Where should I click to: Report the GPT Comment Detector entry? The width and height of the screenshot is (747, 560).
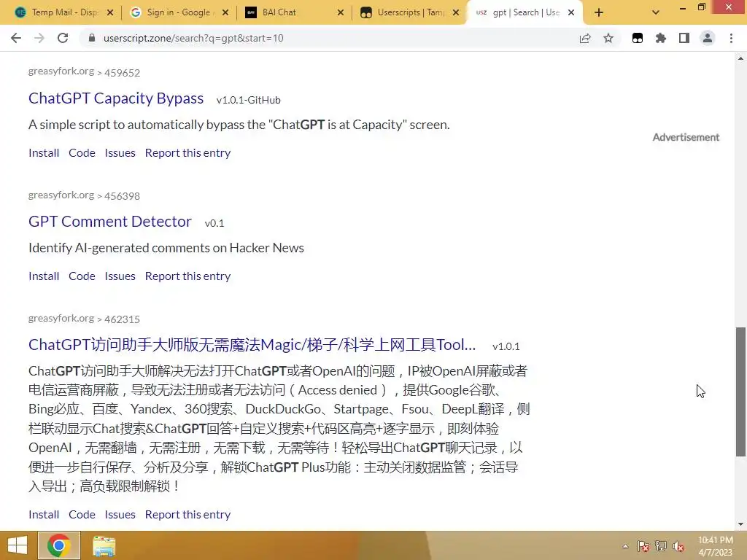187,276
